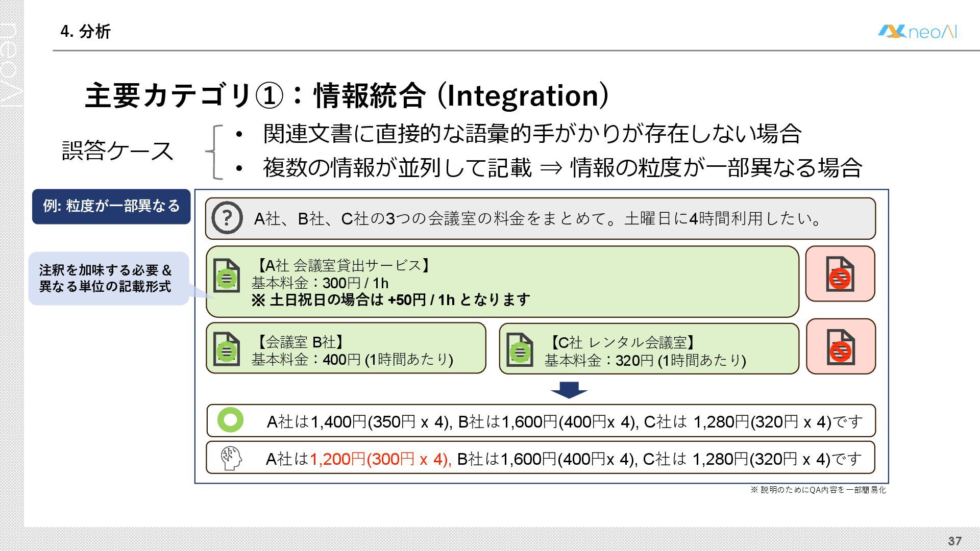Viewport: 980px width, 551px height.
Task: Click the C社 レンタル会議室 document icon
Action: 520,350
